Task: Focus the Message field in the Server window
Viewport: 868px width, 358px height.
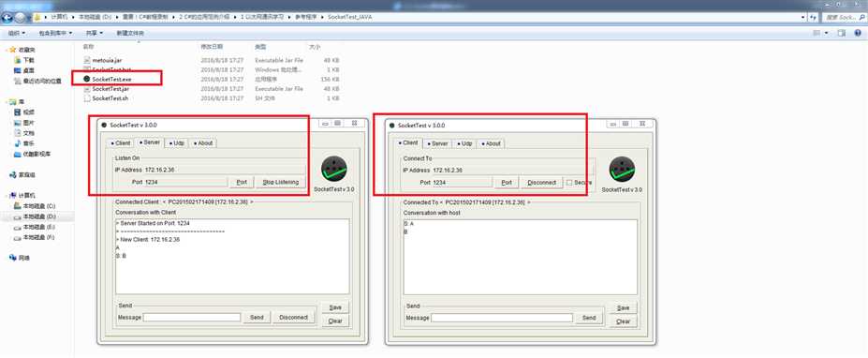Action: coord(192,318)
